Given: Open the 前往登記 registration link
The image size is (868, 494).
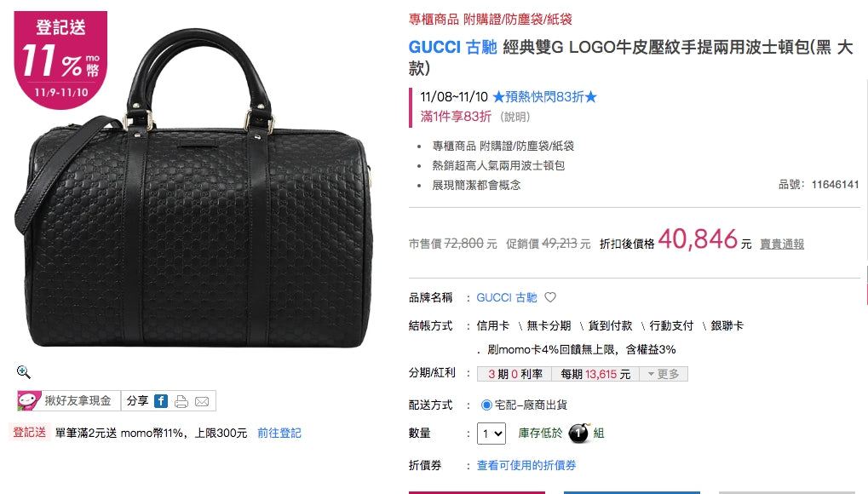Looking at the screenshot, I should (279, 433).
